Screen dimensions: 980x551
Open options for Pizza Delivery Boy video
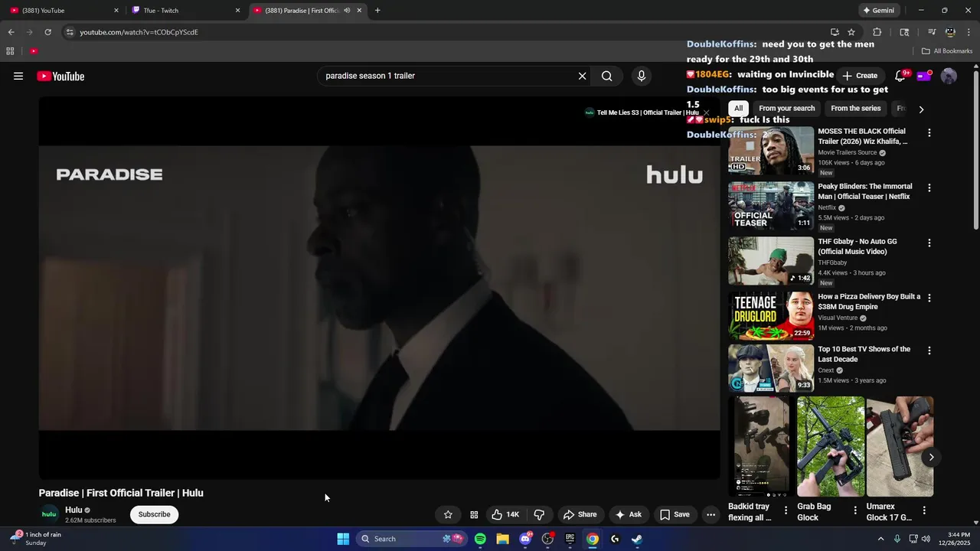pyautogui.click(x=929, y=298)
